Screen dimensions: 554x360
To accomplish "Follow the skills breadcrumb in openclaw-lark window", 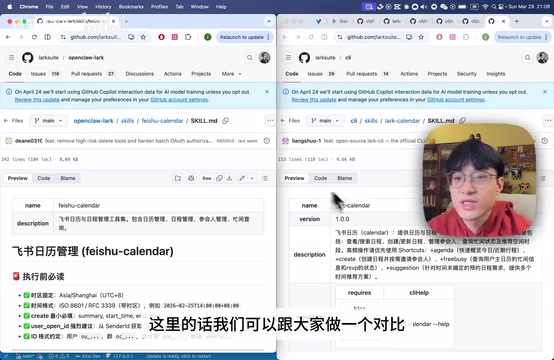I will click(128, 120).
